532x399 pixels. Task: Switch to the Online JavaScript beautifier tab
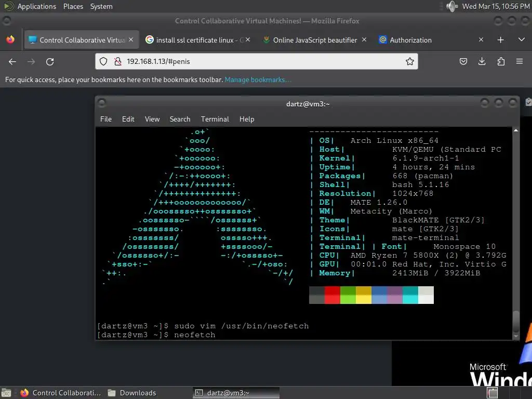315,40
